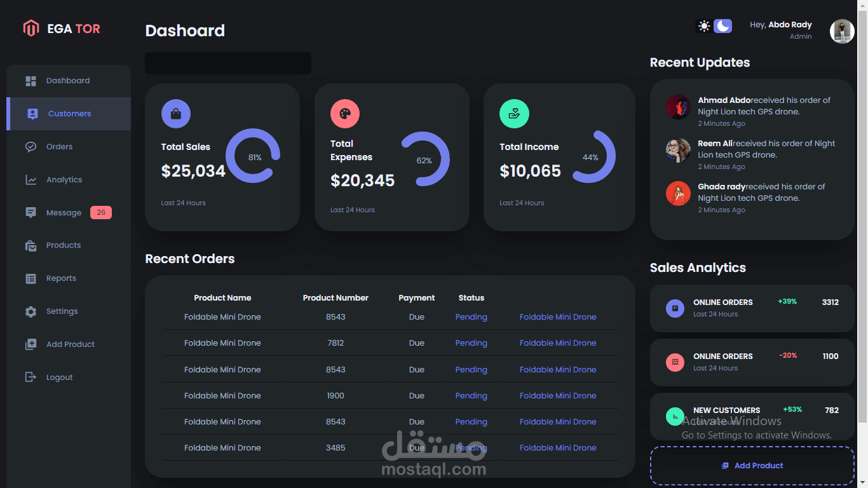Click the +39% online orders change
This screenshot has height=488, width=868.
point(787,302)
